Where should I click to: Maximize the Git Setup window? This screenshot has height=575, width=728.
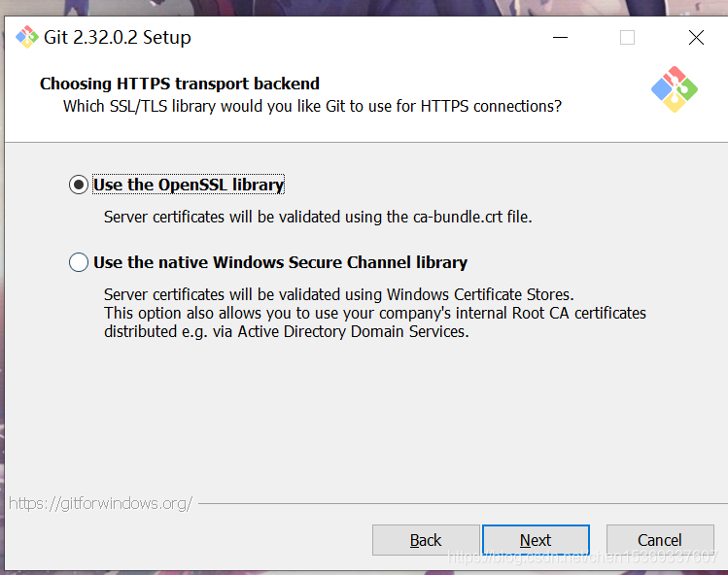pos(627,38)
